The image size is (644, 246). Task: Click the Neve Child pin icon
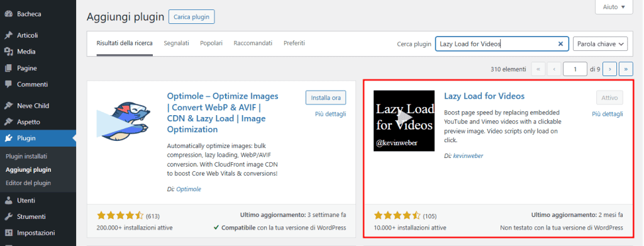point(8,106)
